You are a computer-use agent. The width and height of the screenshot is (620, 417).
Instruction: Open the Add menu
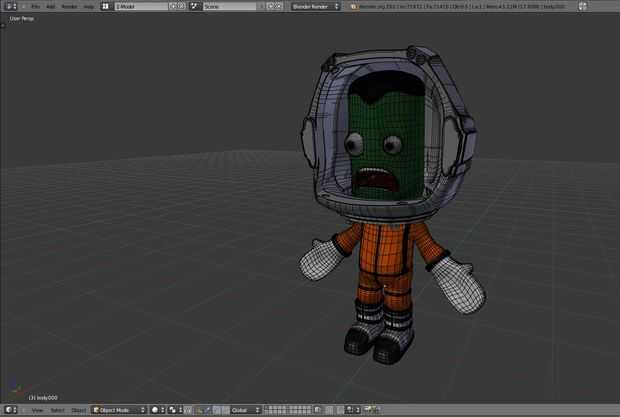[51, 7]
